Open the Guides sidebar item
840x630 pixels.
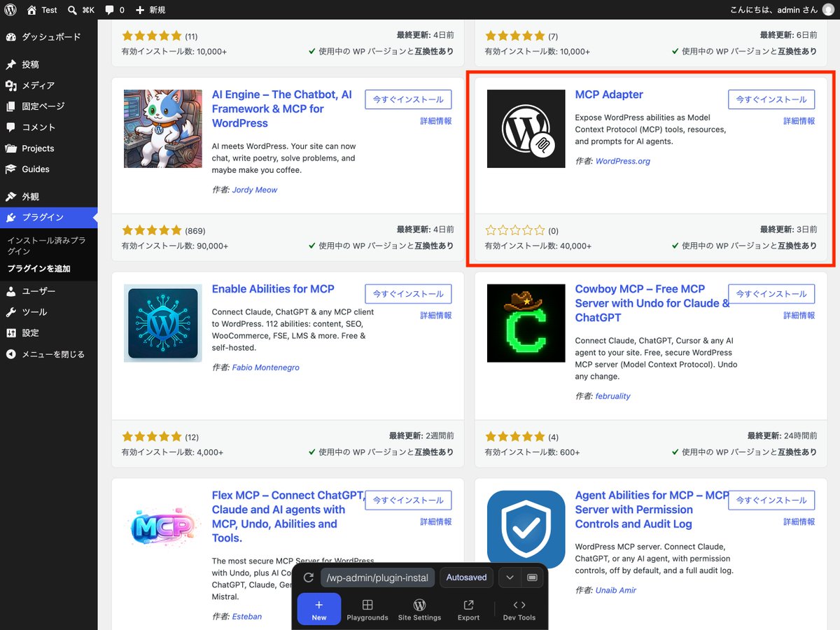click(x=49, y=169)
